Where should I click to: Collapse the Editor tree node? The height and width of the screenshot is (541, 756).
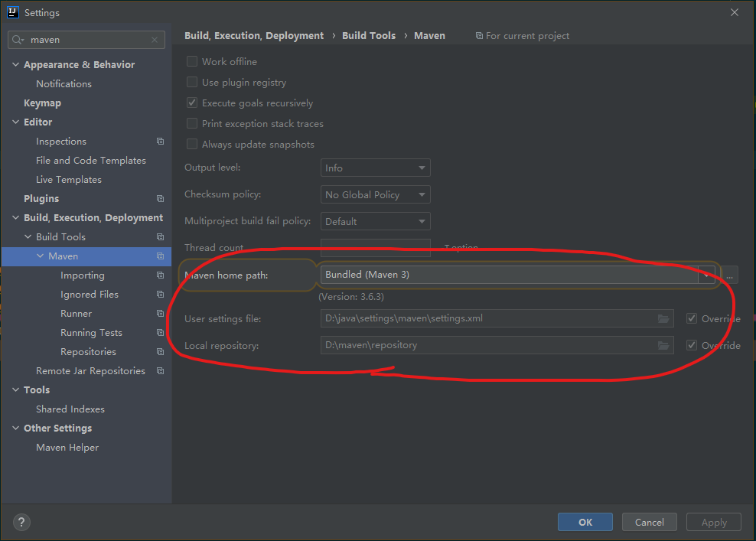point(15,122)
